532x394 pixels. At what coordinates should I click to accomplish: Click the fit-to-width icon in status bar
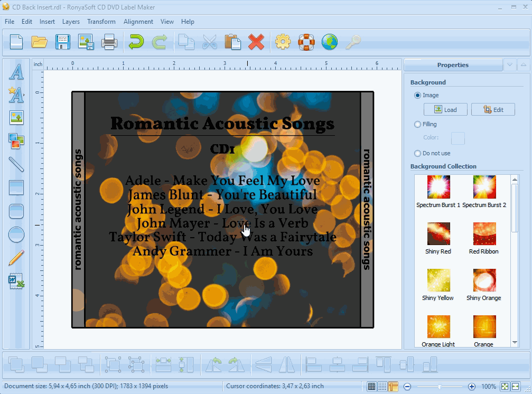516,387
